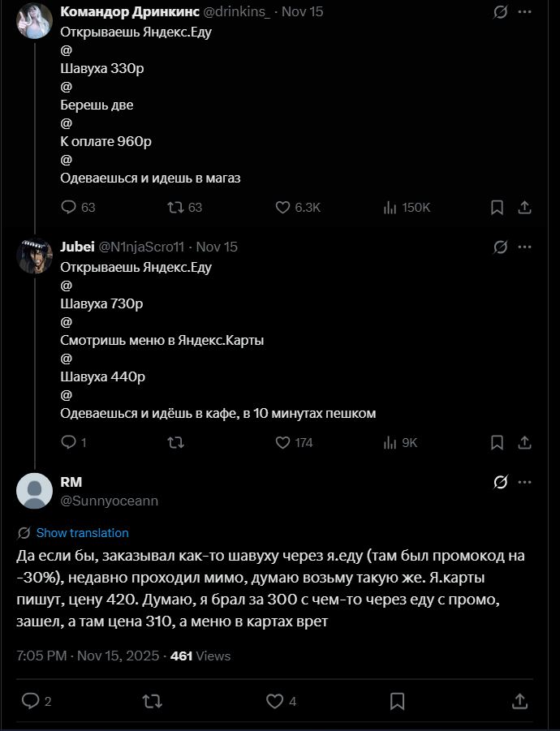Open Командор Дринкинс display name
The image size is (560, 731).
pos(127,12)
